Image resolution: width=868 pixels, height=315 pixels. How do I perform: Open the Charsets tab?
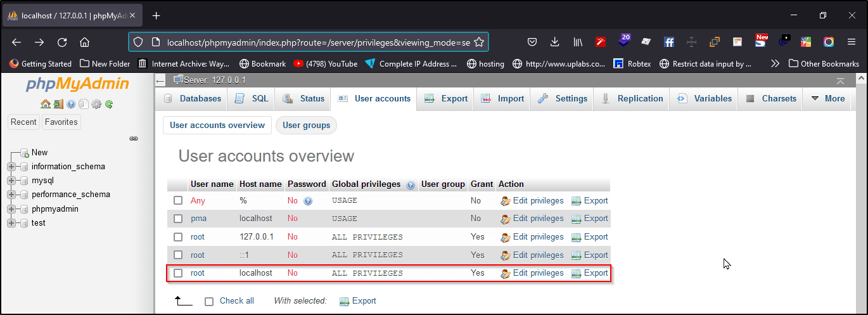pyautogui.click(x=771, y=99)
